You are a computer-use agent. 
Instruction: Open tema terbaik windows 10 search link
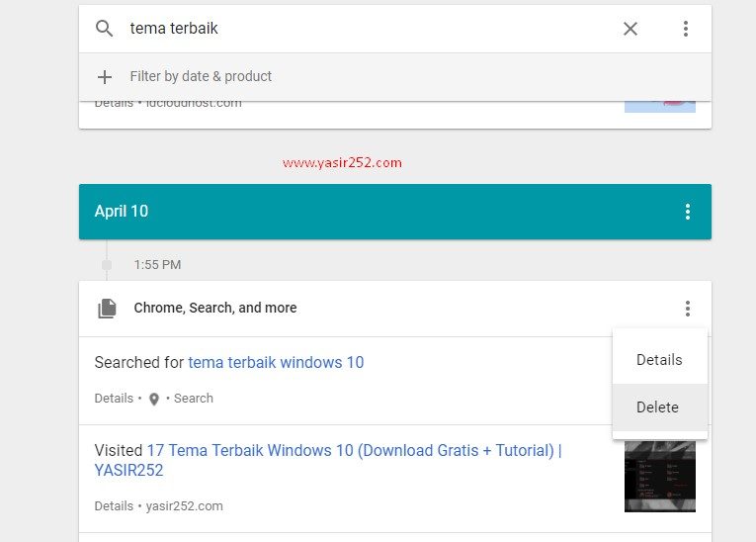point(276,362)
